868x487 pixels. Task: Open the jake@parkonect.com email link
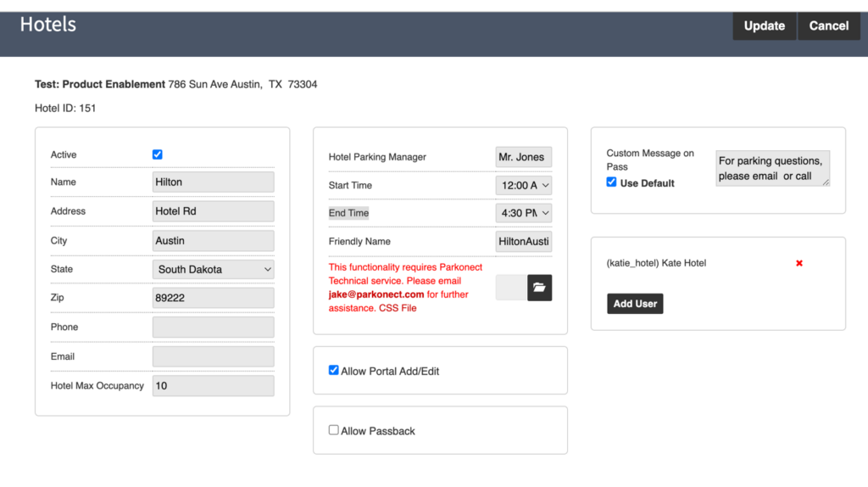pos(376,294)
